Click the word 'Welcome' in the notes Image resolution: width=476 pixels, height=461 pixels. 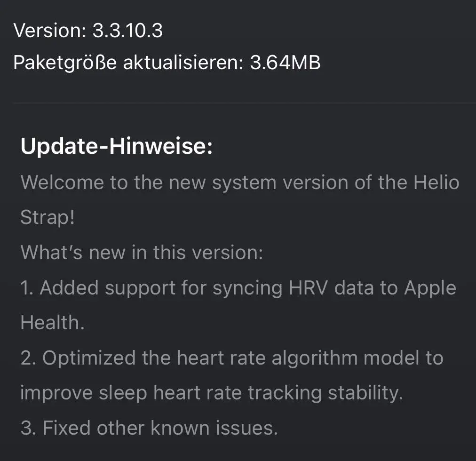point(62,182)
